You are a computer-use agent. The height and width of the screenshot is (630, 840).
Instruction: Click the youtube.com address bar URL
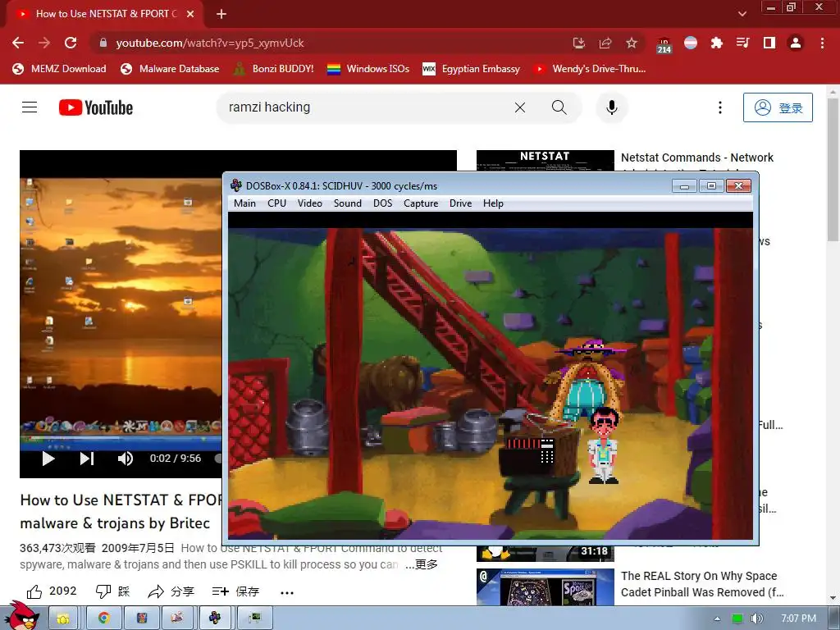tap(210, 43)
